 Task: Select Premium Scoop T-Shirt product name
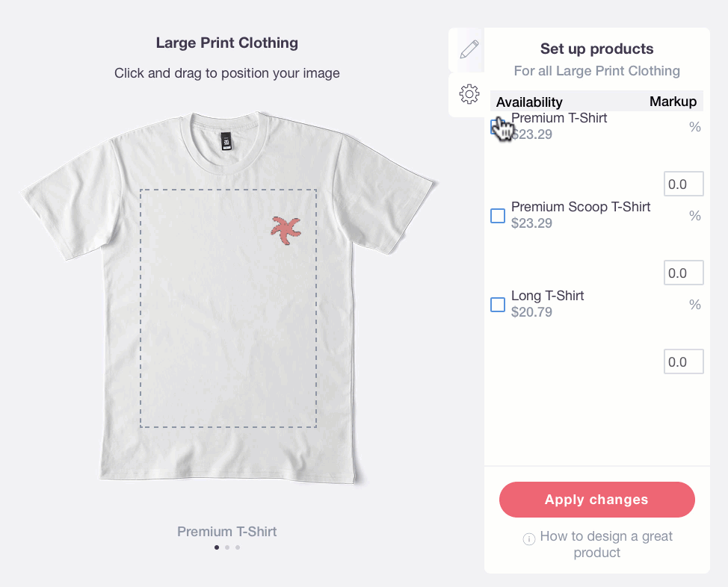pos(581,207)
